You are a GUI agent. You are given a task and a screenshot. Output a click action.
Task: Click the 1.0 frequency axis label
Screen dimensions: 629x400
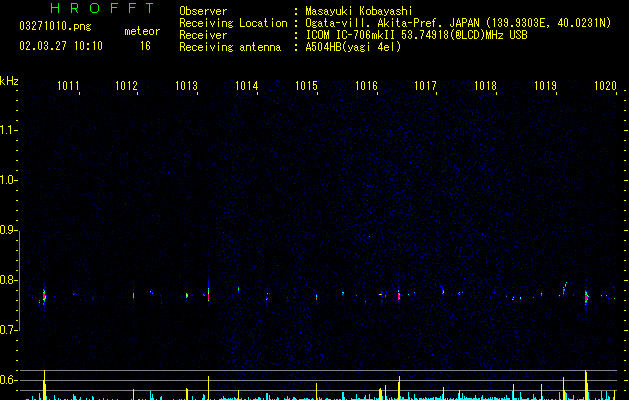(8, 180)
